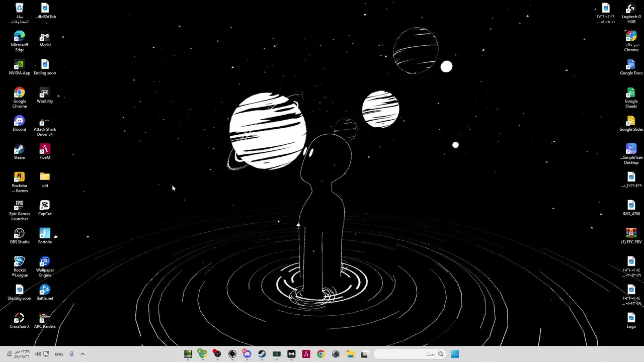Screen dimensions: 644x362
Task: Click the NVIDIA icon in taskbar
Action: point(188,354)
